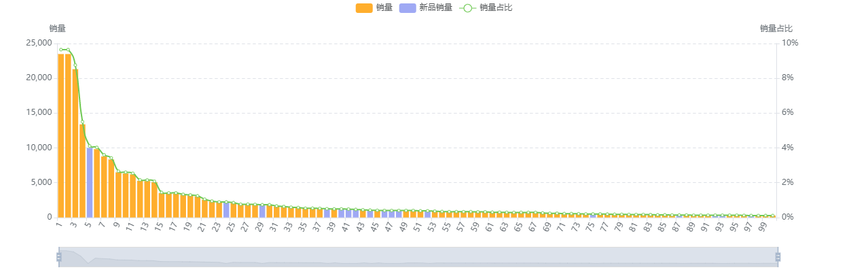
Task: Click x-axis label 75
Action: 590,226
